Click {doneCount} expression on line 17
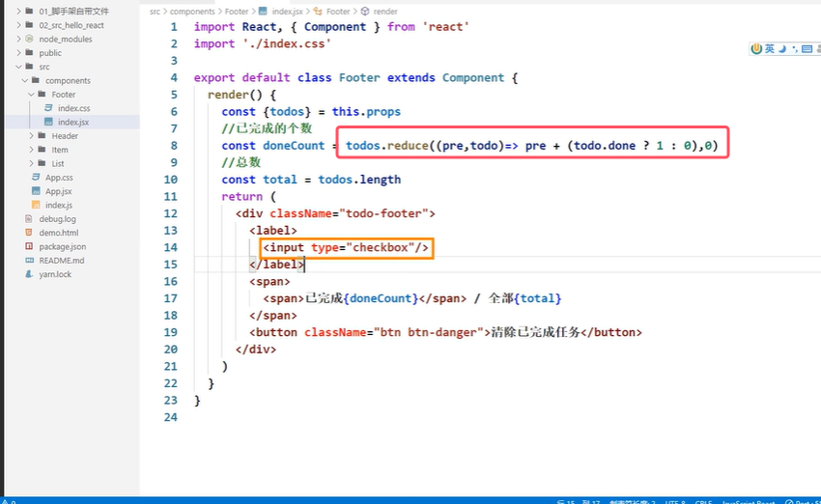The height and width of the screenshot is (504, 821). tap(381, 298)
